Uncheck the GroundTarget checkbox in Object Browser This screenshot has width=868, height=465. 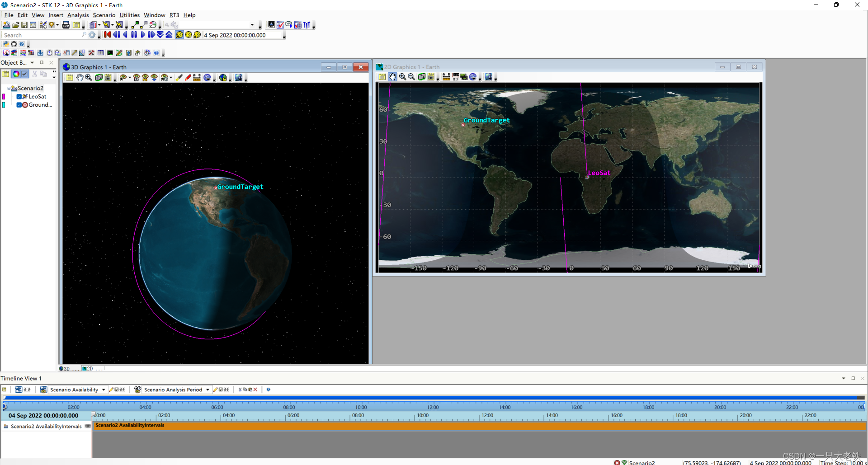(19, 105)
